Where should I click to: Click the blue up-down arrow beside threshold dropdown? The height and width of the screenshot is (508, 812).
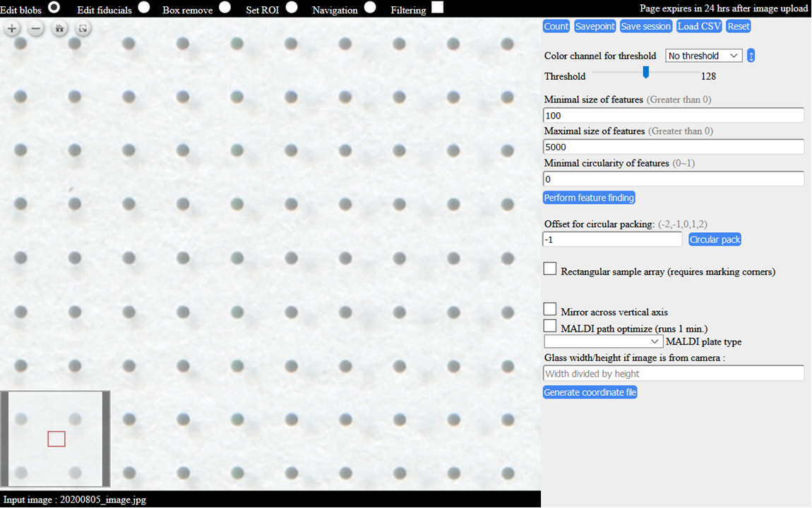pyautogui.click(x=751, y=55)
